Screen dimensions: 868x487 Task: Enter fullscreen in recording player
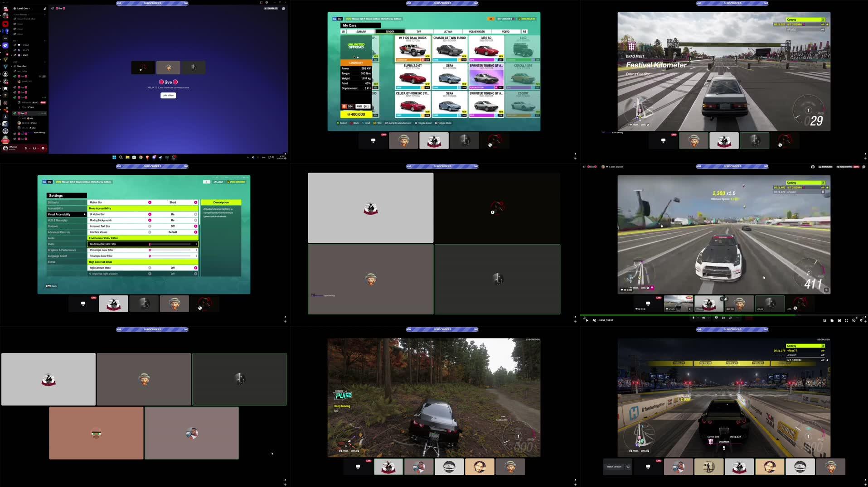click(x=846, y=320)
